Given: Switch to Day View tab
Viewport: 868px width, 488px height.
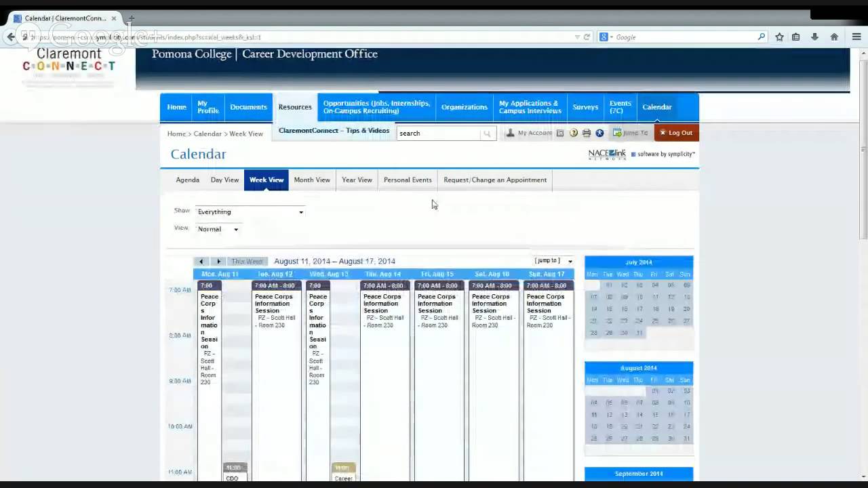Looking at the screenshot, I should click(224, 180).
